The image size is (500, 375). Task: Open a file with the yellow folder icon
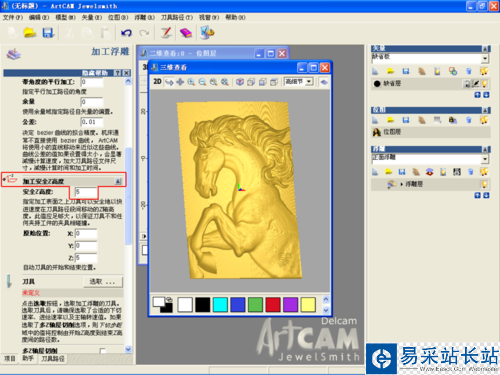pos(30,33)
